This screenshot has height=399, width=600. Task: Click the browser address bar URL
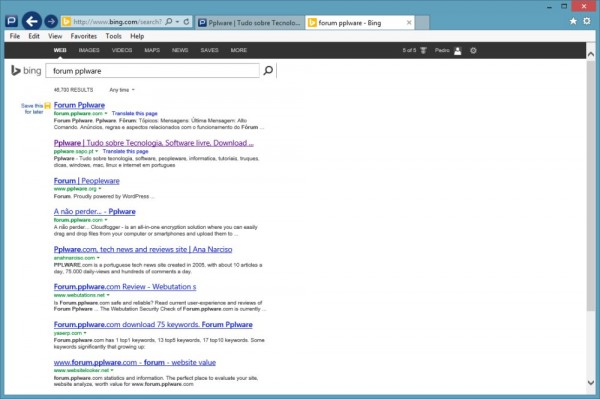click(117, 22)
